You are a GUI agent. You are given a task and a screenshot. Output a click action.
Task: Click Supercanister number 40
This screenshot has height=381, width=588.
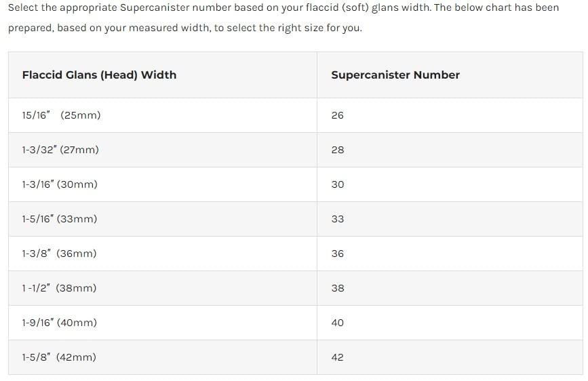pyautogui.click(x=338, y=323)
